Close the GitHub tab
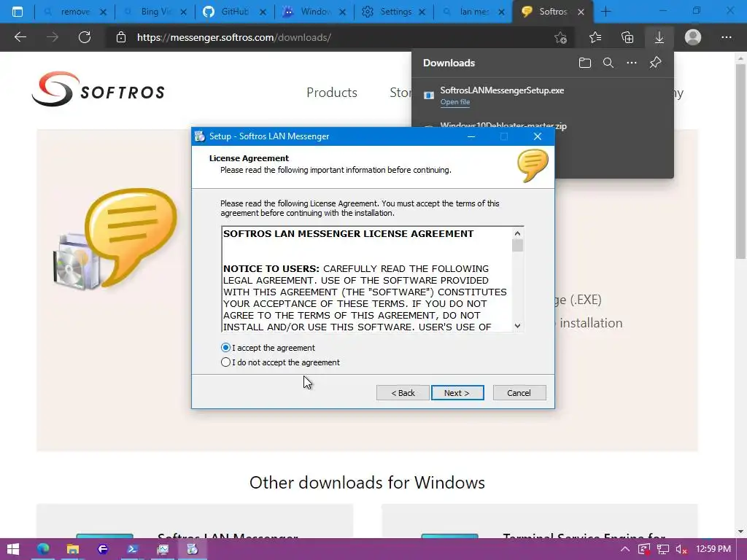 (x=263, y=12)
